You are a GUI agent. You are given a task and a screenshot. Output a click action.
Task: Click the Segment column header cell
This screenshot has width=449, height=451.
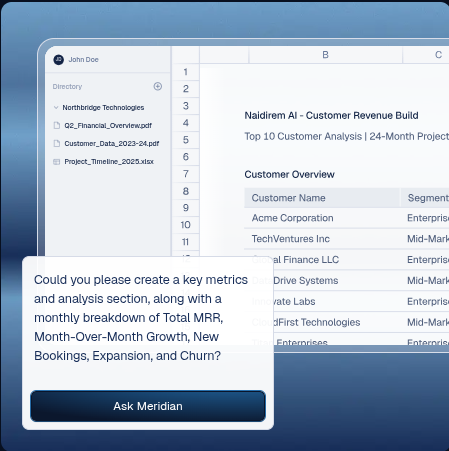point(425,198)
